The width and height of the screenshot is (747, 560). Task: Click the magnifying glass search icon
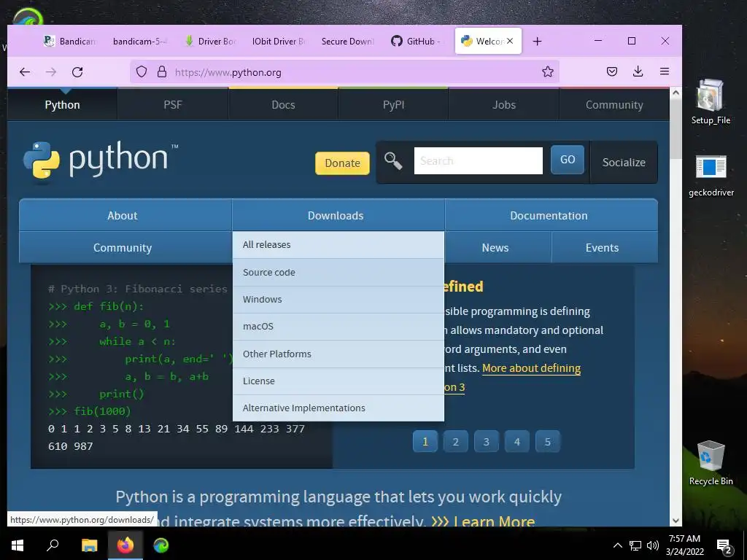point(393,161)
